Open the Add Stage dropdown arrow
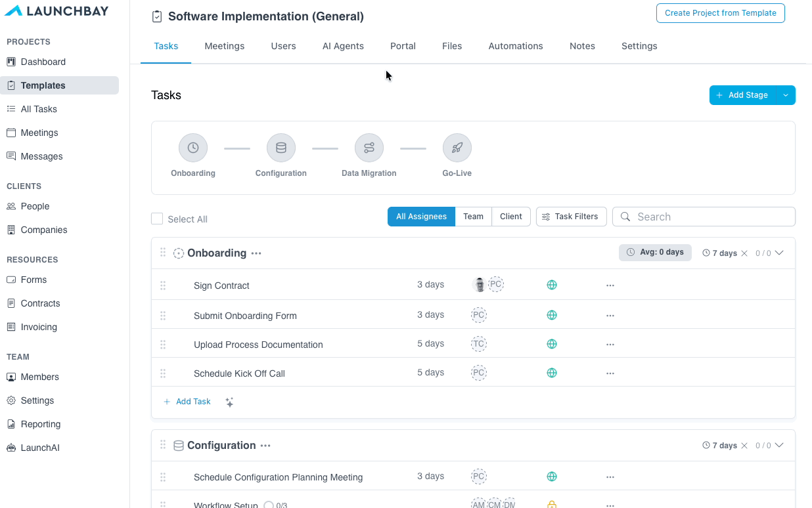Screen dimensions: 812x508 [x=786, y=95]
